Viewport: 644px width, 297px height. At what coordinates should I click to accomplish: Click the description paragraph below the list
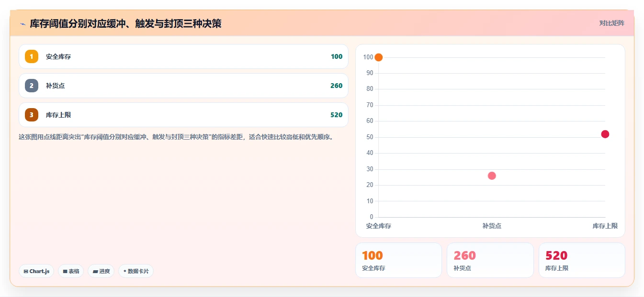click(176, 137)
